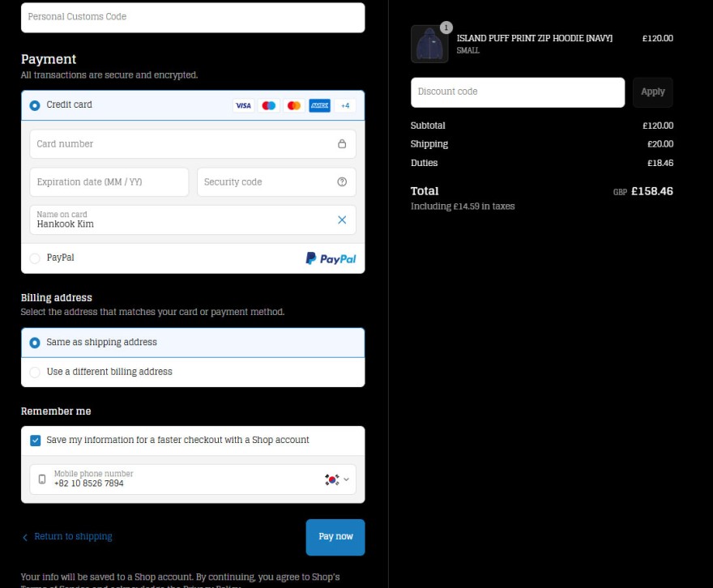Click the Duties £18.46 value
Viewport: 713px width, 588px height.
coord(660,163)
